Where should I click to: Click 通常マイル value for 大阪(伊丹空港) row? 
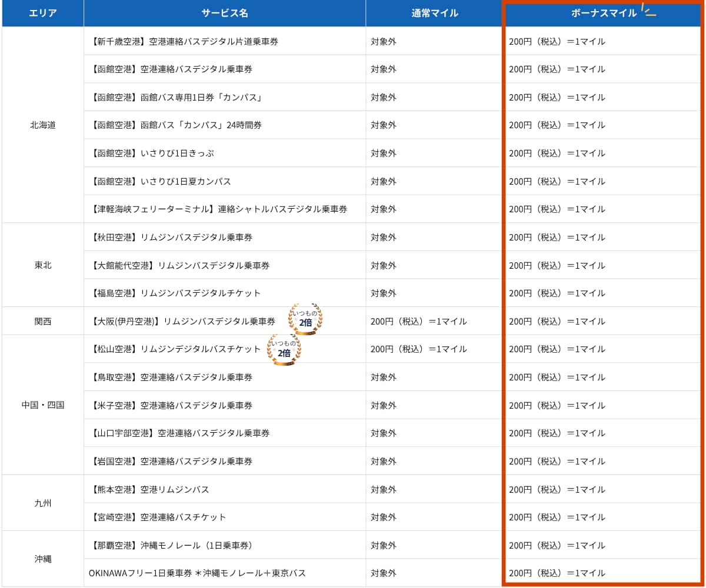[418, 322]
